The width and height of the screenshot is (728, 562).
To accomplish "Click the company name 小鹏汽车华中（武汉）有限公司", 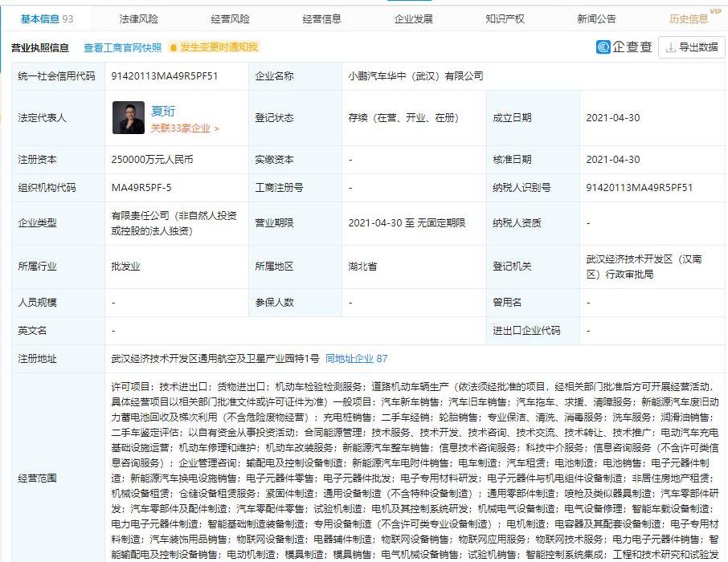I will (x=415, y=76).
